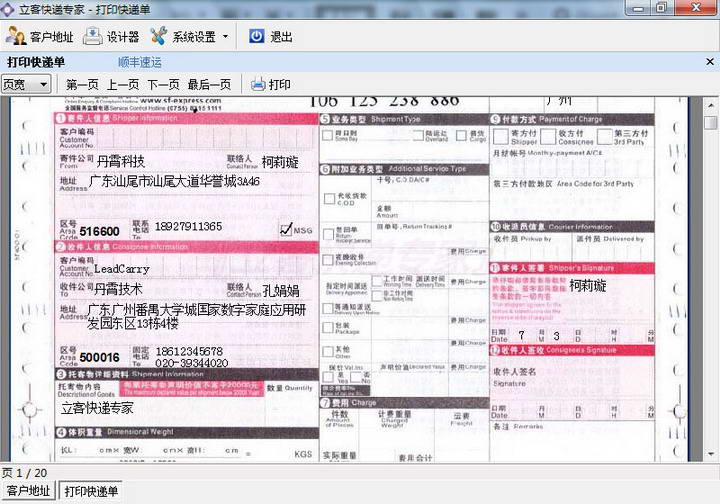Screen dimensions: 720x504
Task: Click sender phone 18927911365
Action: pos(188,226)
